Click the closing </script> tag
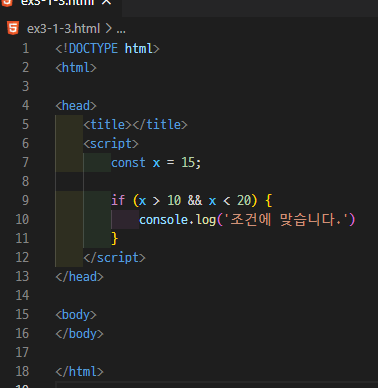378x388 pixels. [114, 257]
